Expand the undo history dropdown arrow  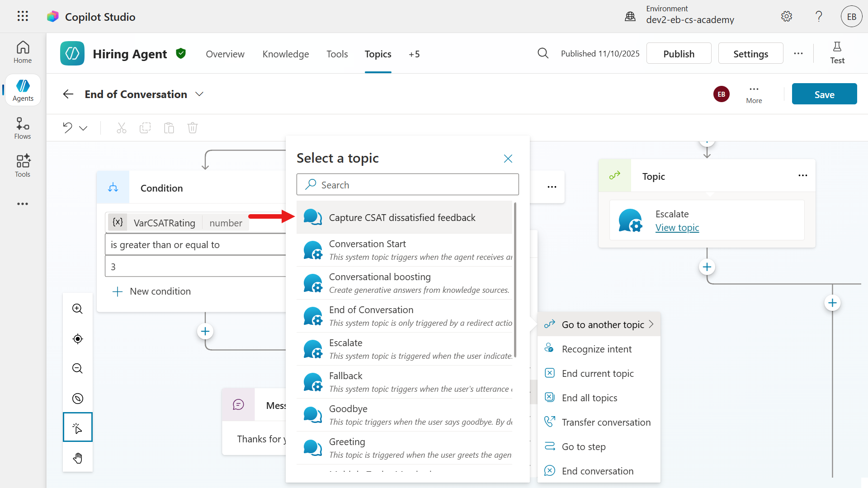[x=83, y=128]
